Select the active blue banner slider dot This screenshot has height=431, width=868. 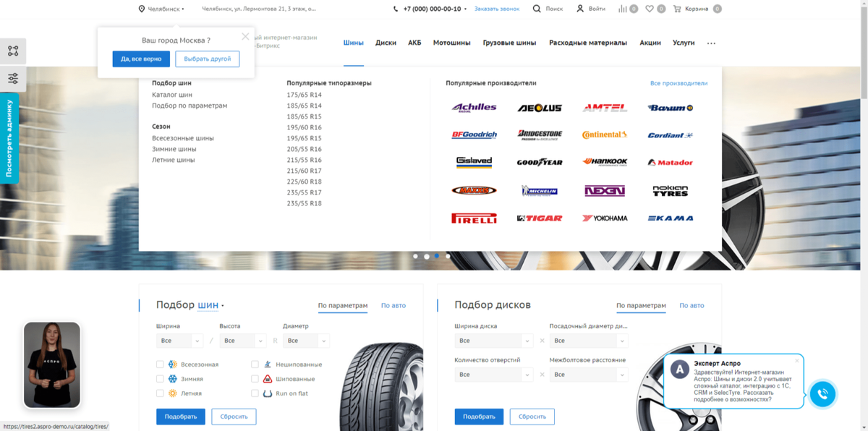point(437,256)
